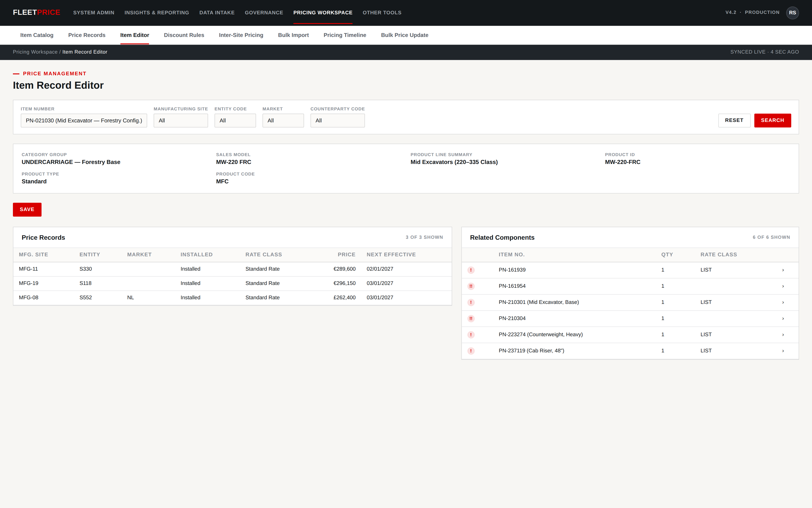Click the red Save button

pos(27,209)
